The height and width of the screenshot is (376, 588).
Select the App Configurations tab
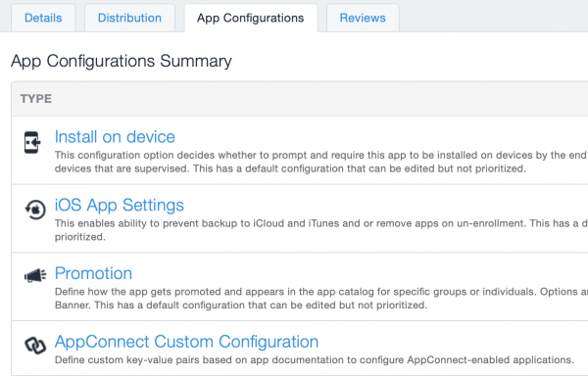click(251, 18)
